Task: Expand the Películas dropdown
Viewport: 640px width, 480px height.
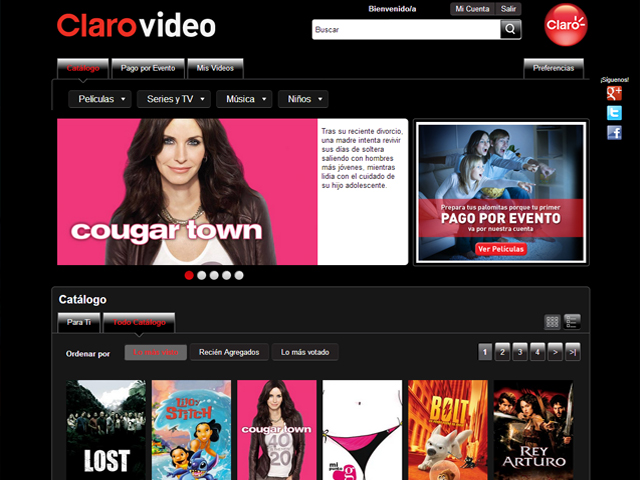Action: coord(100,99)
